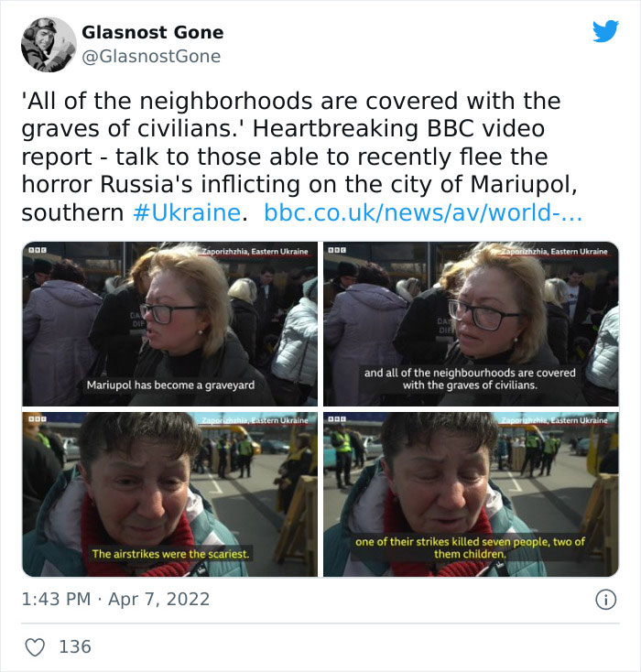Open the #Ukraine hashtag
The height and width of the screenshot is (672, 641).
[187, 212]
